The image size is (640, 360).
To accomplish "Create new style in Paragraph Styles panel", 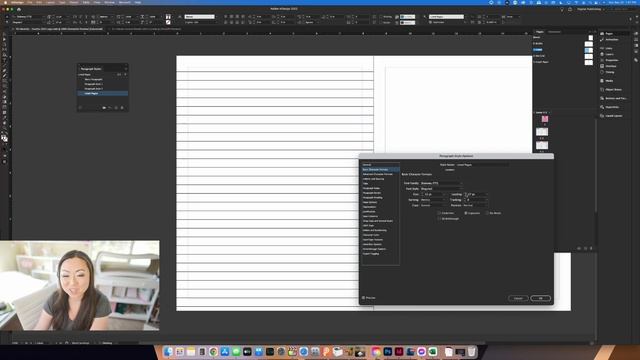I will pos(116,108).
